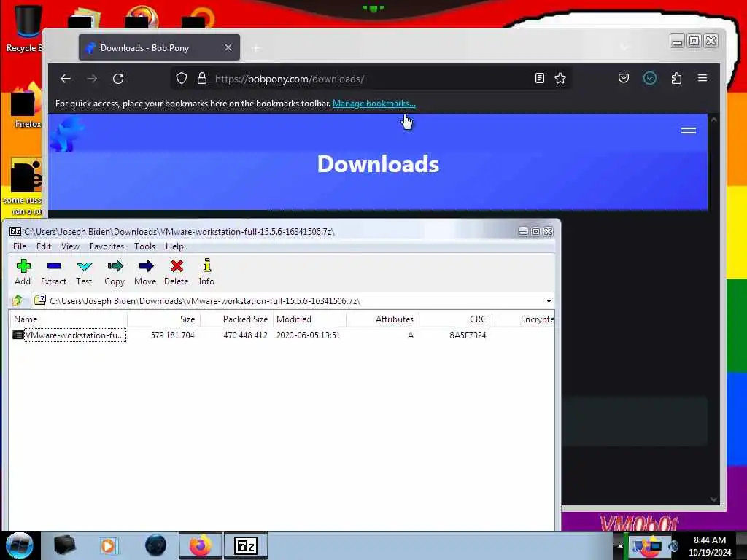This screenshot has height=560, width=747.
Task: Expand the 7-Zip path history dropdown
Action: pyautogui.click(x=549, y=301)
